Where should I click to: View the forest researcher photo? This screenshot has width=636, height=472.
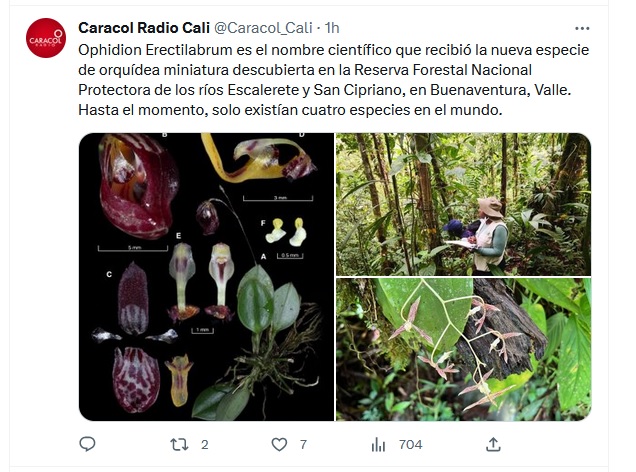pos(463,204)
